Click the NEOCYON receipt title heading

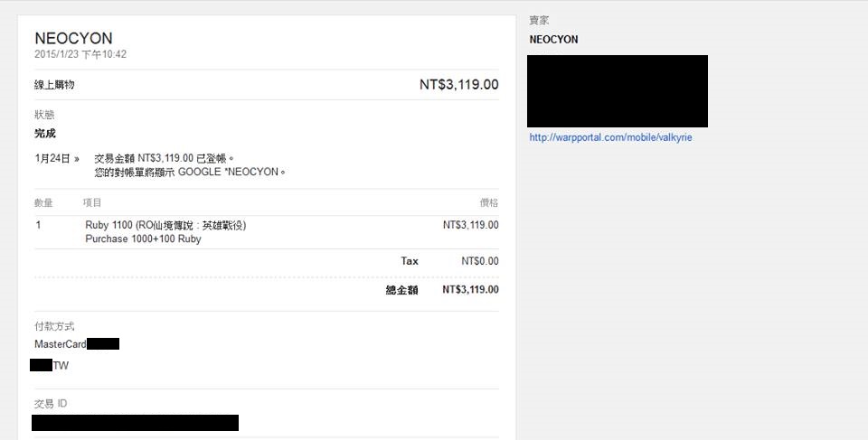(73, 38)
